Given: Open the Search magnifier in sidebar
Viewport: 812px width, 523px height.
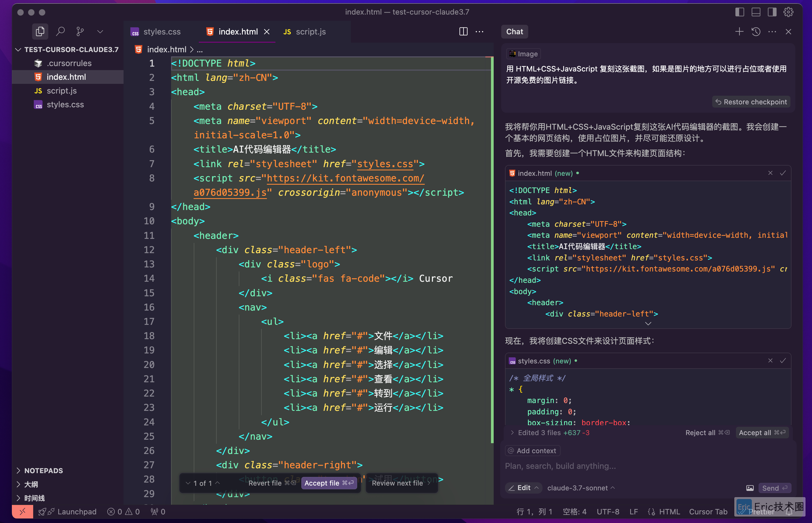Looking at the screenshot, I should pos(60,32).
